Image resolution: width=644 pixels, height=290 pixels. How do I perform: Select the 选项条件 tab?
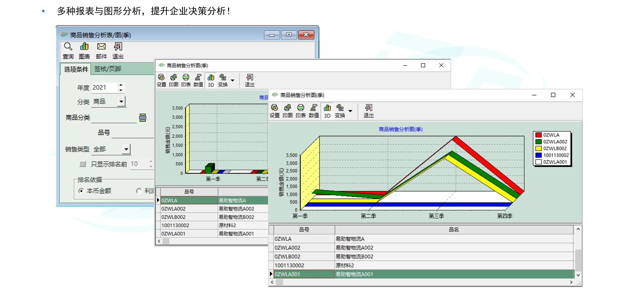[76, 69]
